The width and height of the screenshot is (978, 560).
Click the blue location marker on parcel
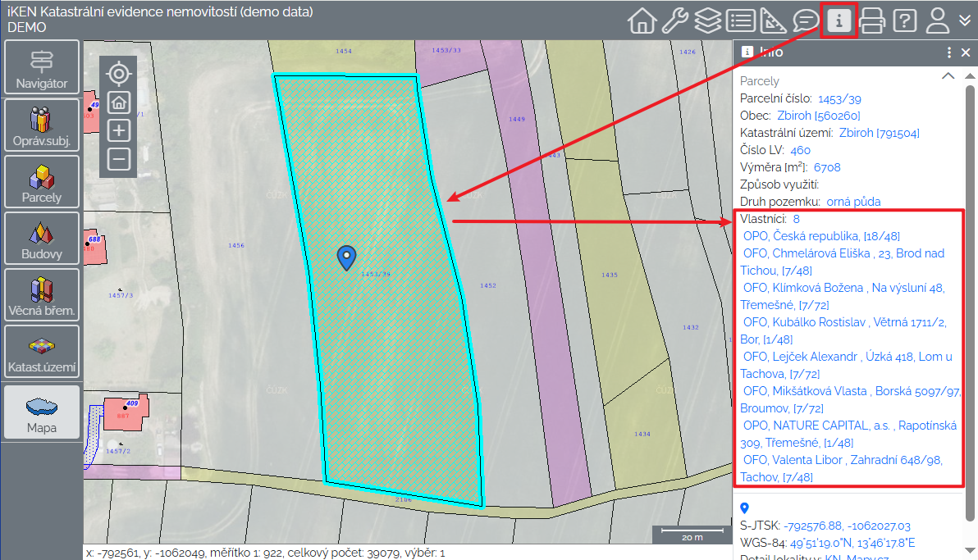(347, 257)
